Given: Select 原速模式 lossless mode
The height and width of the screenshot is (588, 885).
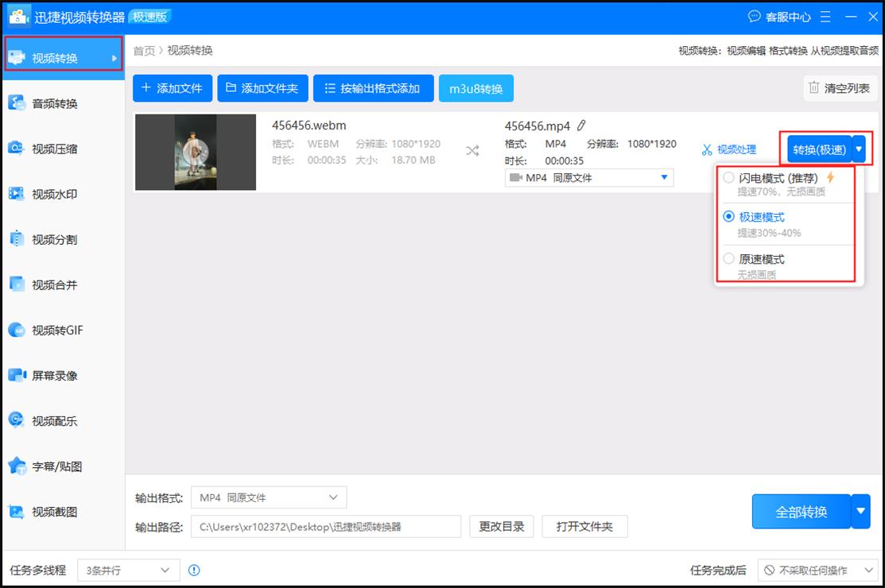Looking at the screenshot, I should pos(763,258).
